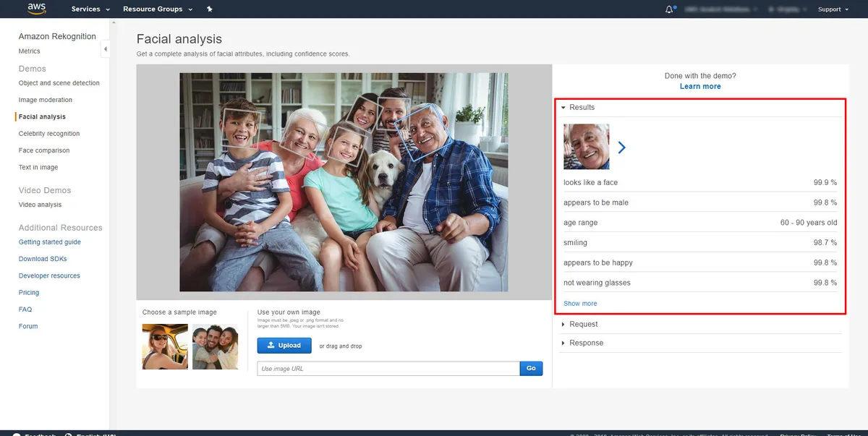Select Face comparison demo
Image resolution: width=868 pixels, height=436 pixels.
point(44,150)
